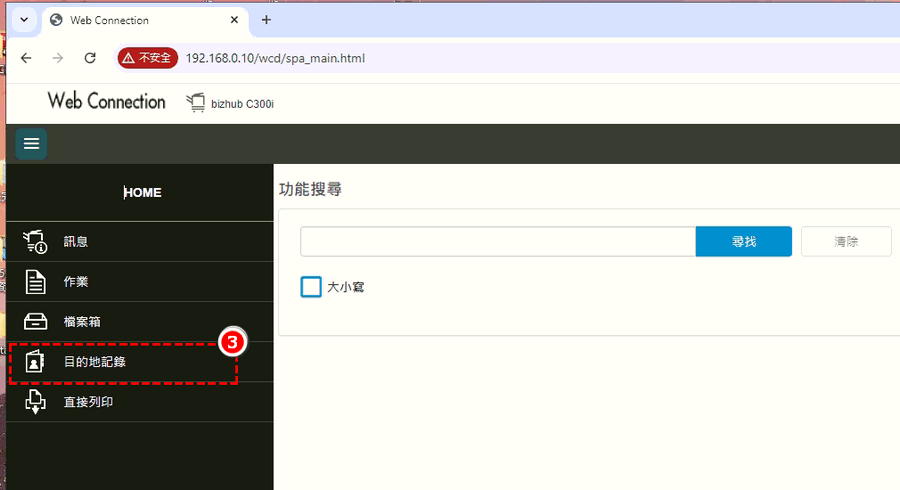Open a new browser tab
The image size is (900, 490).
[x=266, y=20]
